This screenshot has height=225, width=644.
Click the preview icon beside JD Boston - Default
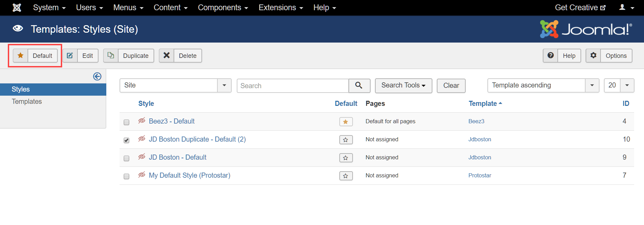142,157
